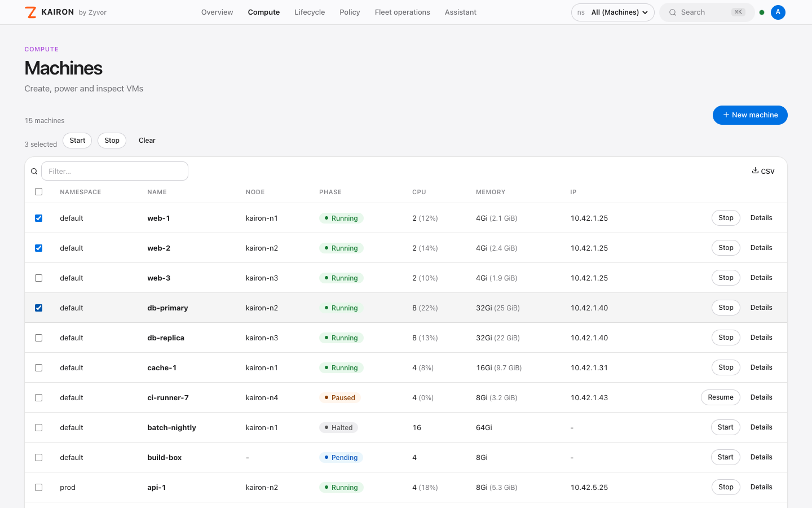This screenshot has width=812, height=508.
Task: Sort by the MEMORY column header
Action: click(x=491, y=192)
